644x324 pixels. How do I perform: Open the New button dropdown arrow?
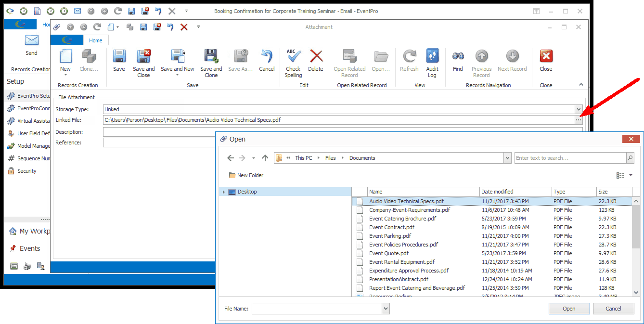point(65,75)
